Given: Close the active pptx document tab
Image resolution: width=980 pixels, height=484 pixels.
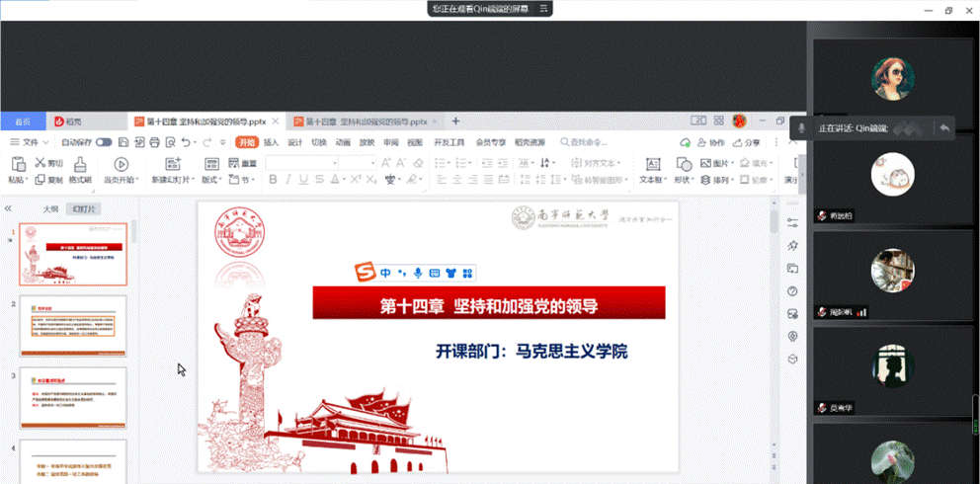Looking at the screenshot, I should coord(275,121).
